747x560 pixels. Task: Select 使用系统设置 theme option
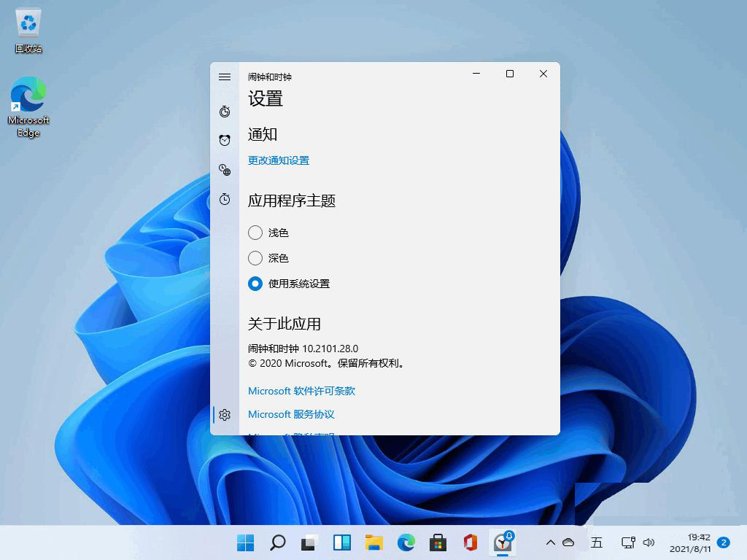coord(289,284)
